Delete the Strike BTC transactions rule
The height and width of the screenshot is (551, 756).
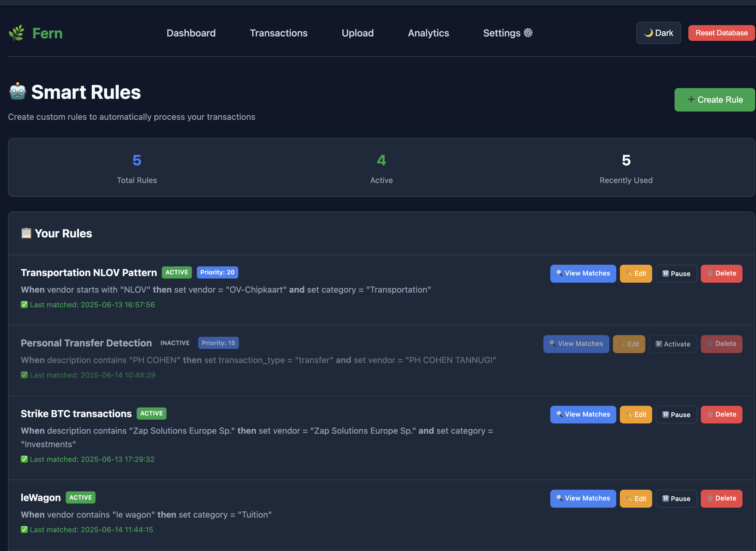coord(721,415)
